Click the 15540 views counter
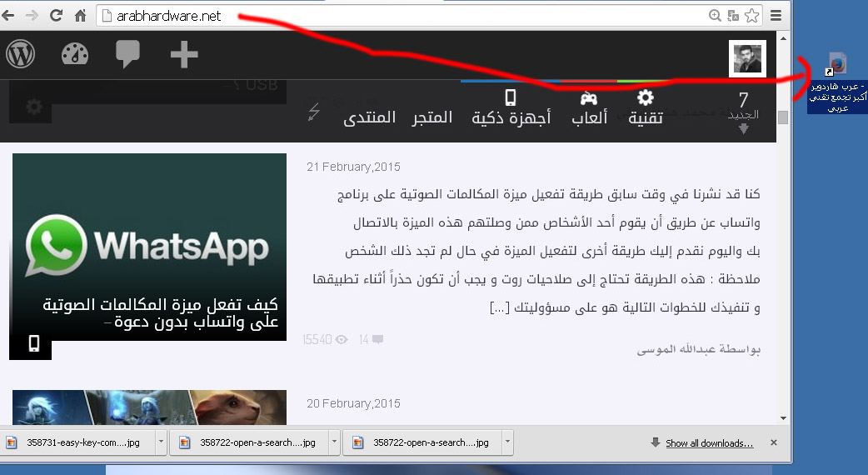868x475 pixels. pyautogui.click(x=325, y=339)
